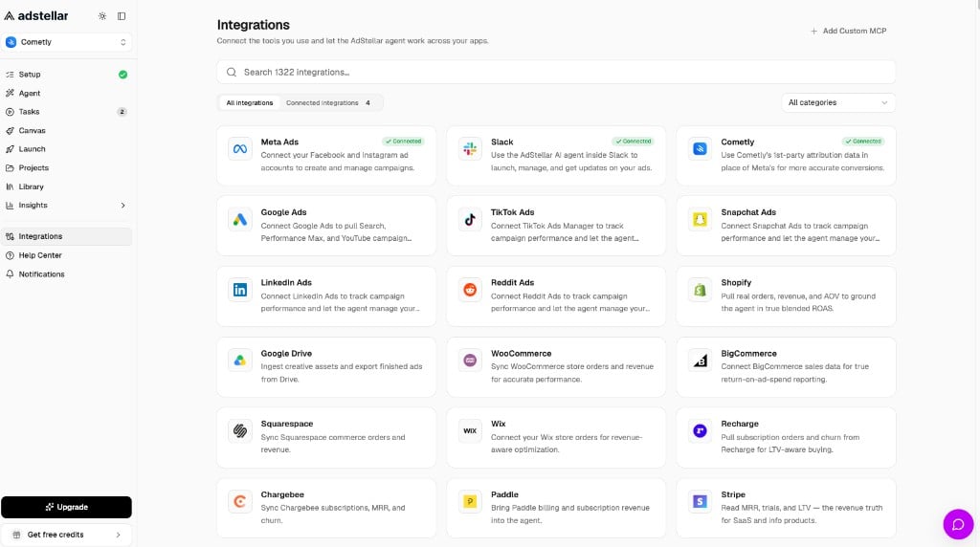This screenshot has width=980, height=547.
Task: Click the Meta Ads infinity icon
Action: [x=240, y=148]
